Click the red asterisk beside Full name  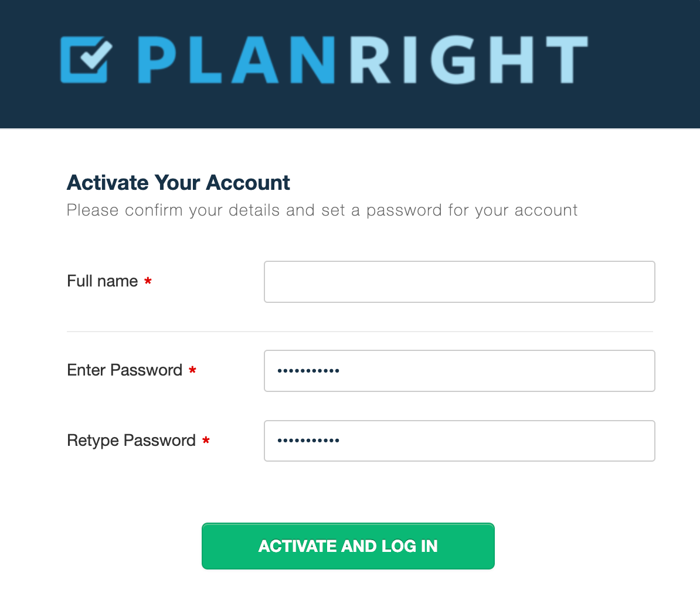click(x=148, y=282)
